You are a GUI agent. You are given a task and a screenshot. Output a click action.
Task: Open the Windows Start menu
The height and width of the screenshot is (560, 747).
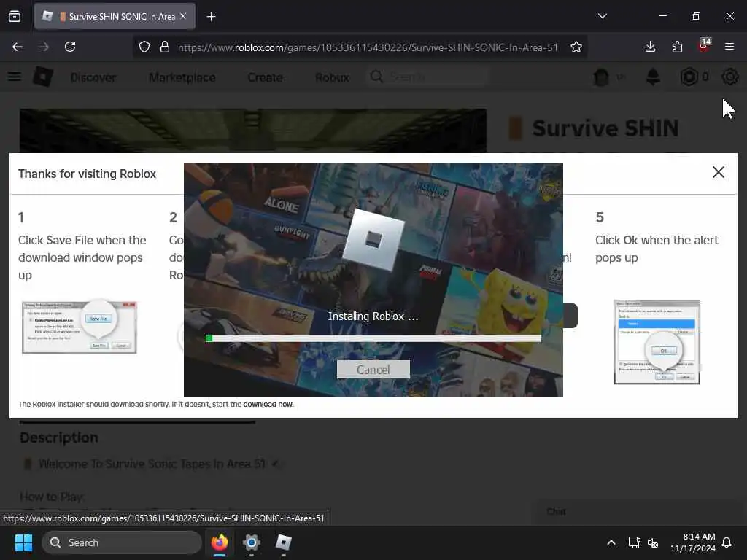pyautogui.click(x=23, y=542)
